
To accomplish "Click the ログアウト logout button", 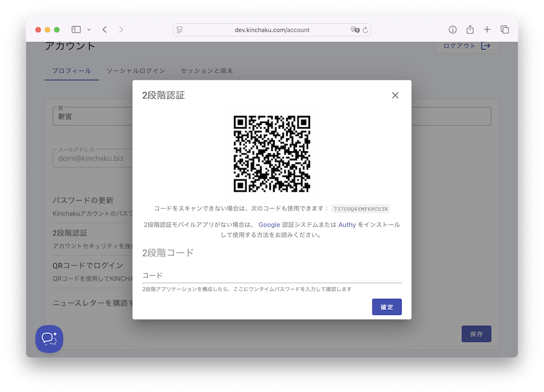I will click(467, 46).
